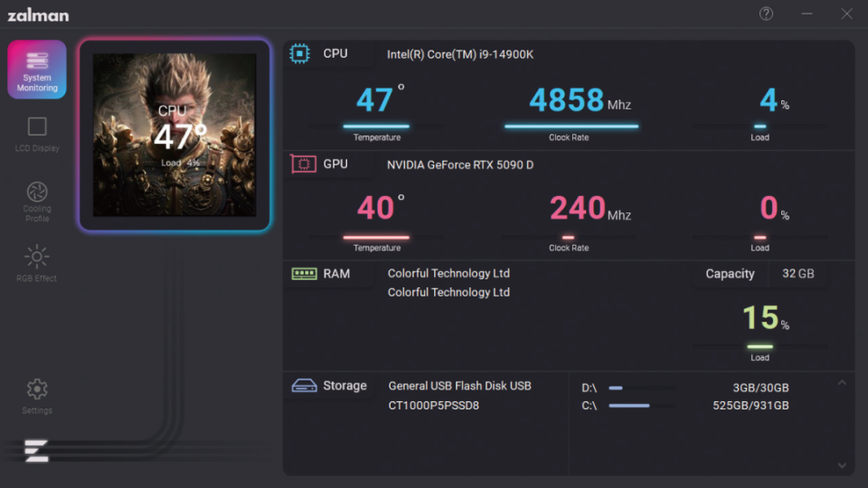Click the RAM 15% load value

point(766,317)
